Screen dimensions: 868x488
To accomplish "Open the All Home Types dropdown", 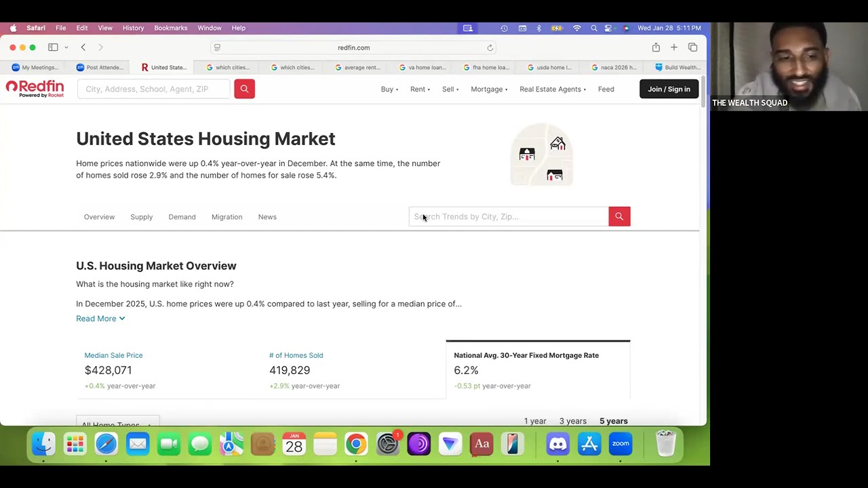I will tap(117, 422).
